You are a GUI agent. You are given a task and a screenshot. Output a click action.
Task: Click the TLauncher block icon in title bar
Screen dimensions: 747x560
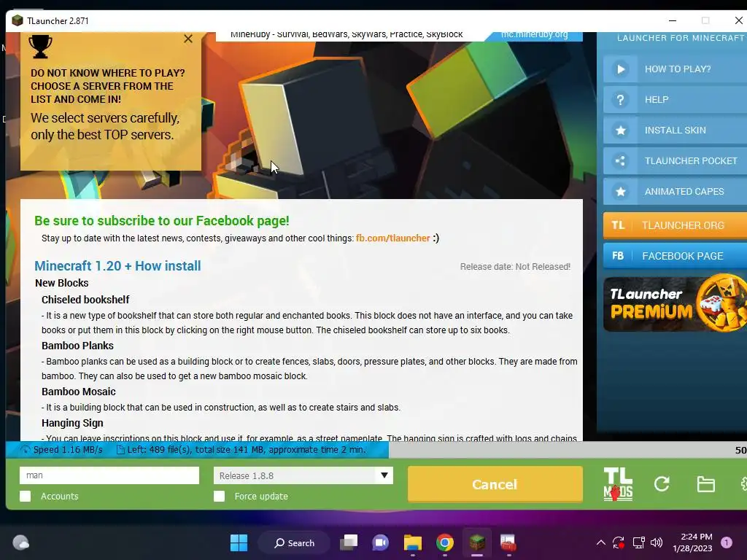tap(18, 21)
